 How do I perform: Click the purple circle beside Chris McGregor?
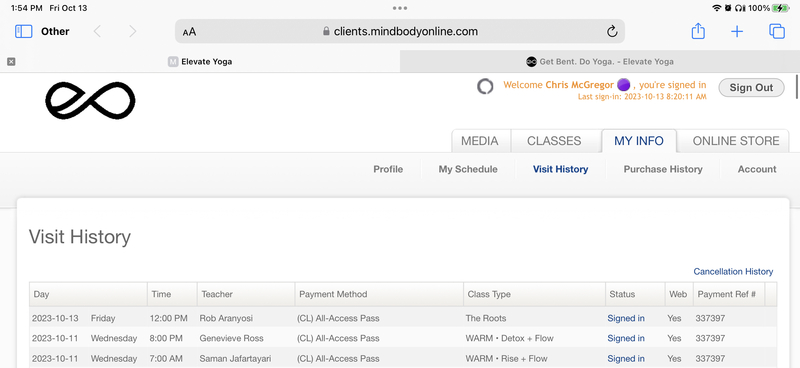point(623,85)
